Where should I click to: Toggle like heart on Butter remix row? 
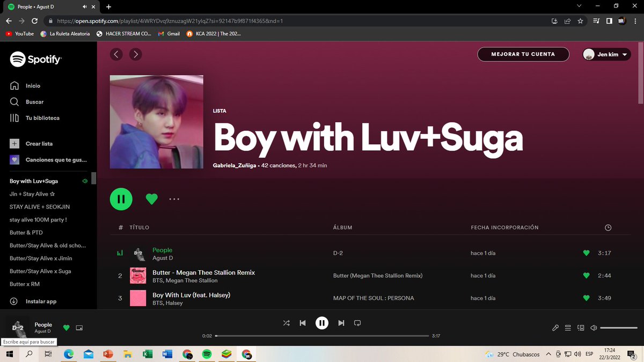[586, 276]
